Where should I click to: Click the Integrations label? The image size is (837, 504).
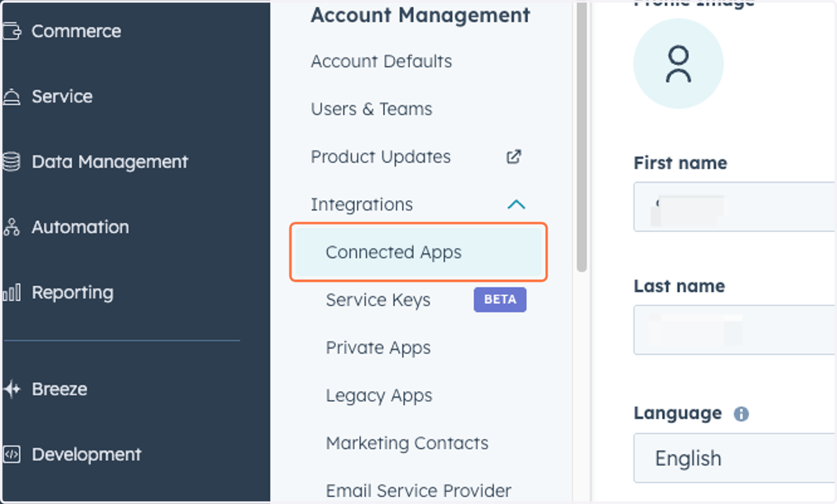point(362,204)
